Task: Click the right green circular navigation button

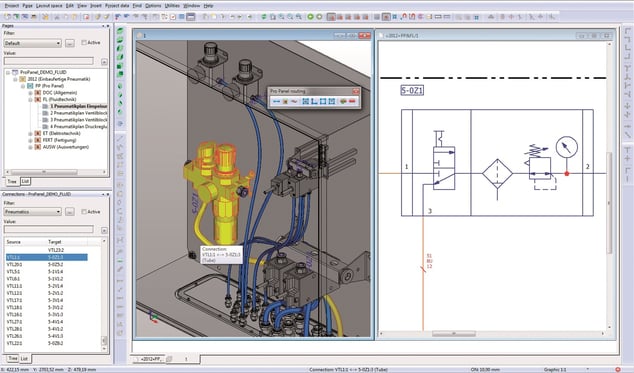Action: [x=319, y=17]
